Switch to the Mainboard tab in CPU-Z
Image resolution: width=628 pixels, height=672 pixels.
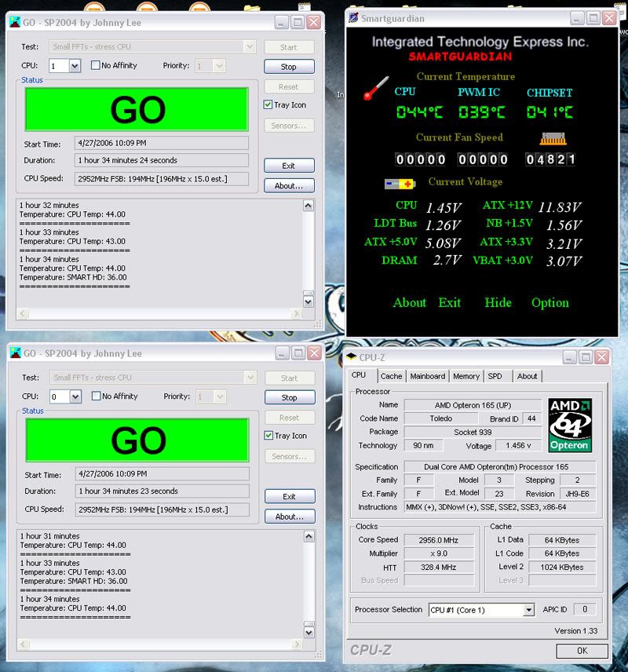[427, 376]
